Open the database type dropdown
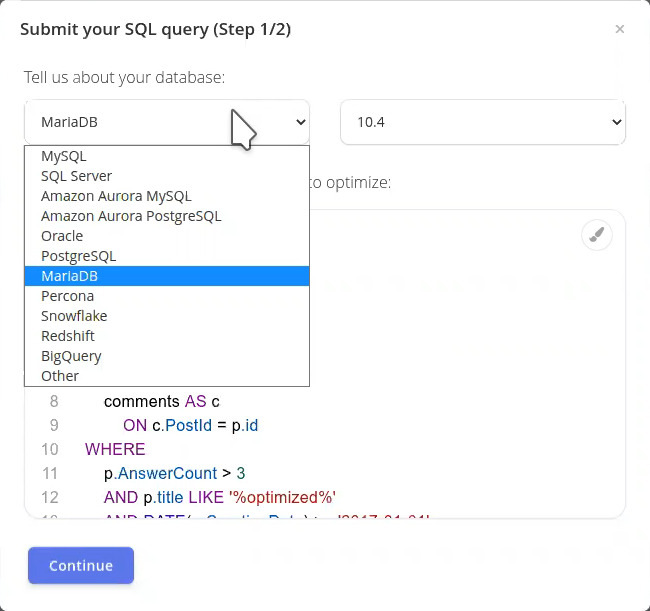The height and width of the screenshot is (611, 650). point(167,122)
